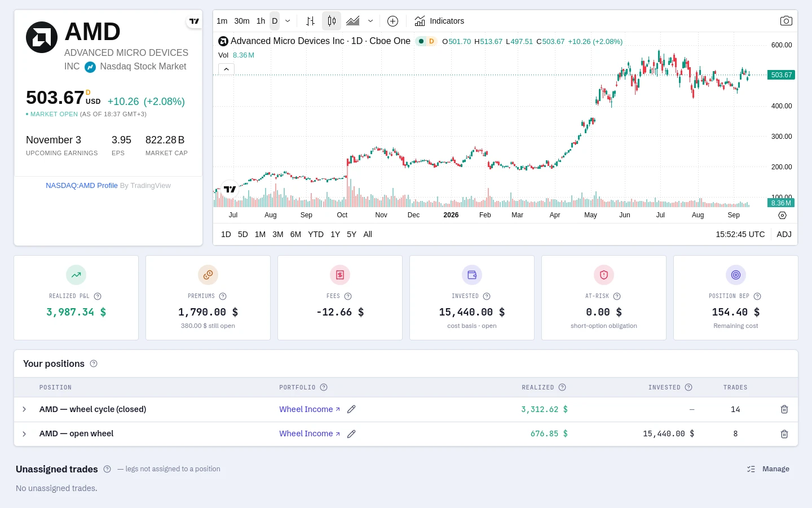The image size is (812, 508).
Task: Click Manage unassigned trades
Action: (768, 469)
